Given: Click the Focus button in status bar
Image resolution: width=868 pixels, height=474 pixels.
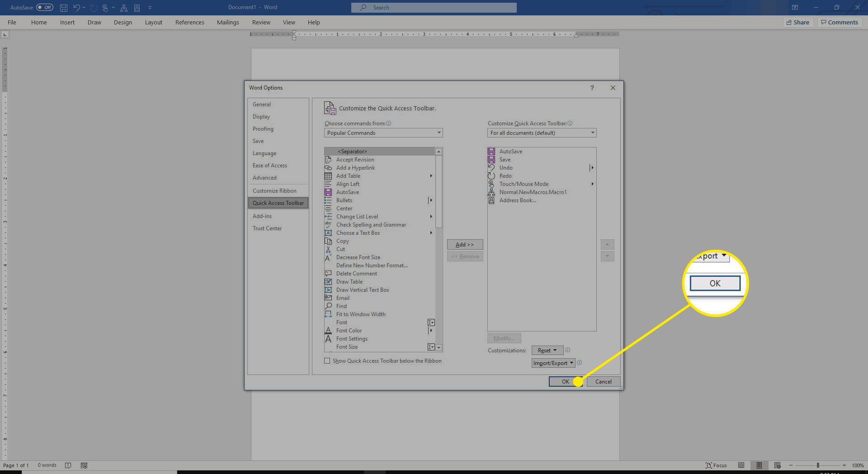Looking at the screenshot, I should pyautogui.click(x=717, y=465).
